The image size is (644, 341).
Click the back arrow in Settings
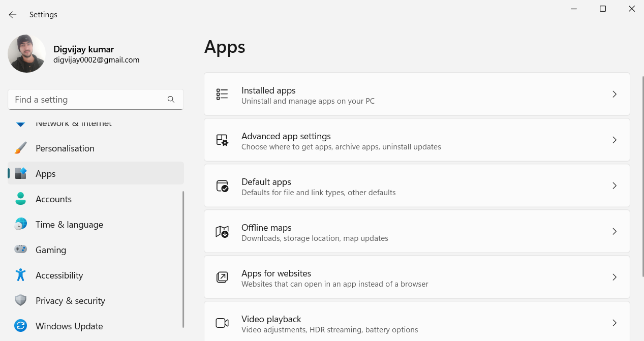click(12, 14)
